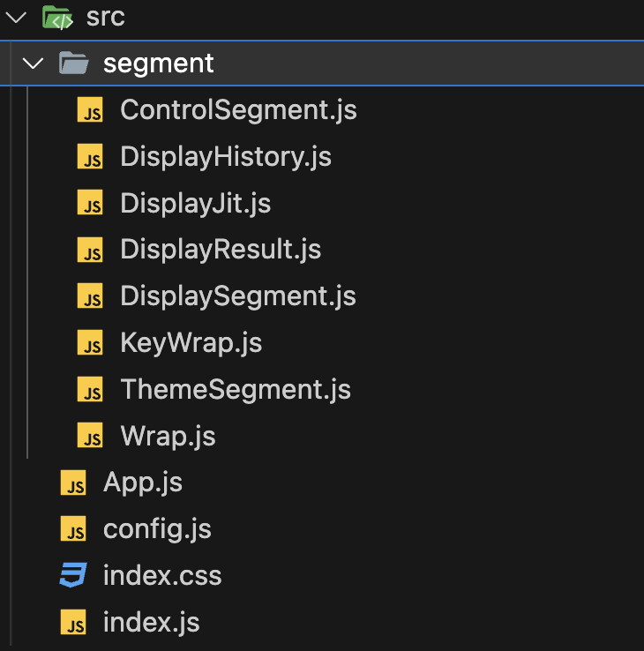The height and width of the screenshot is (651, 644).
Task: Open DisplayResult.js in the editor
Action: coord(221,250)
